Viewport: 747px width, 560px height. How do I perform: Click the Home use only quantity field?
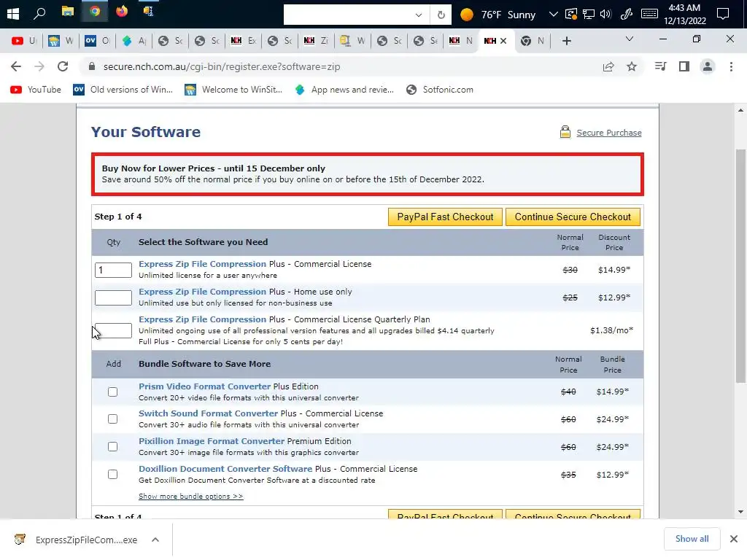point(113,297)
